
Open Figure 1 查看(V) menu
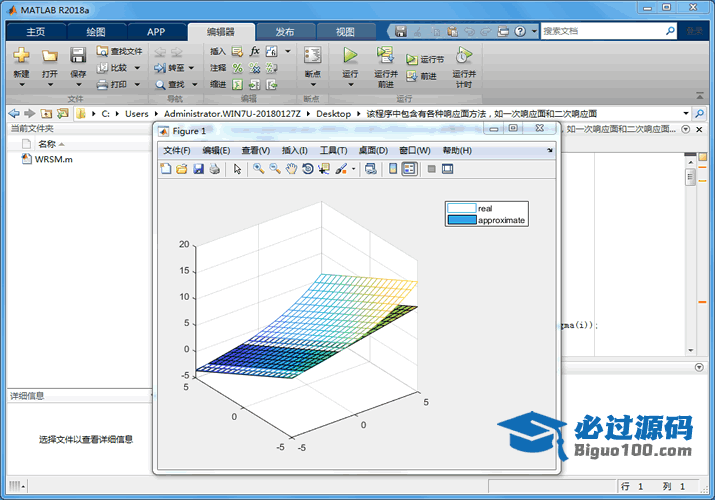click(256, 150)
